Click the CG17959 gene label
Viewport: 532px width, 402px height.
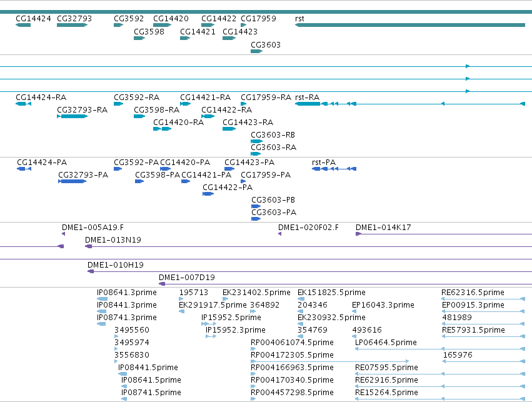pyautogui.click(x=259, y=19)
